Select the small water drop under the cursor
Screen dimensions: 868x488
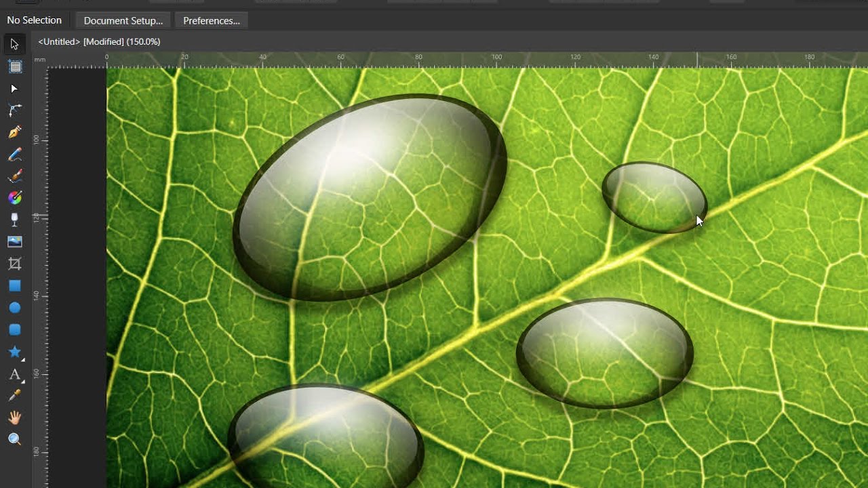point(654,197)
